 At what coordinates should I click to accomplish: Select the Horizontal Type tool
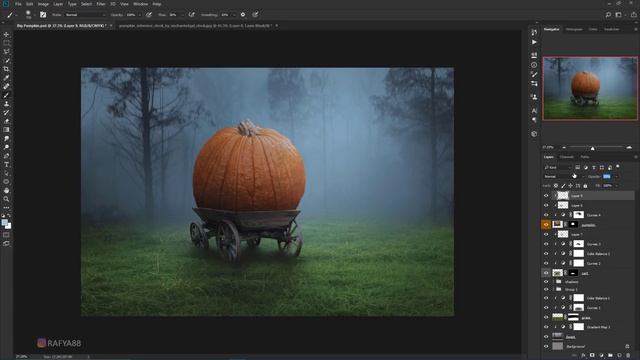6,164
